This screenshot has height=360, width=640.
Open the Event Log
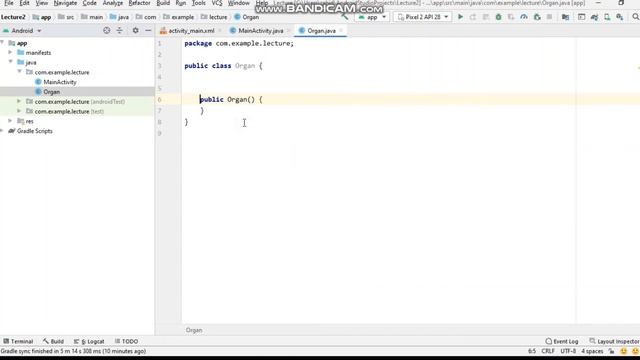562,341
